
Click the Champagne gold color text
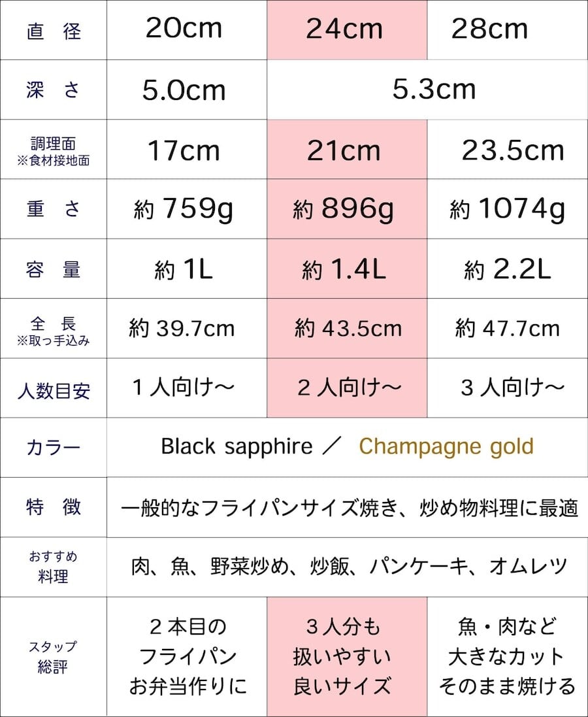click(x=446, y=447)
